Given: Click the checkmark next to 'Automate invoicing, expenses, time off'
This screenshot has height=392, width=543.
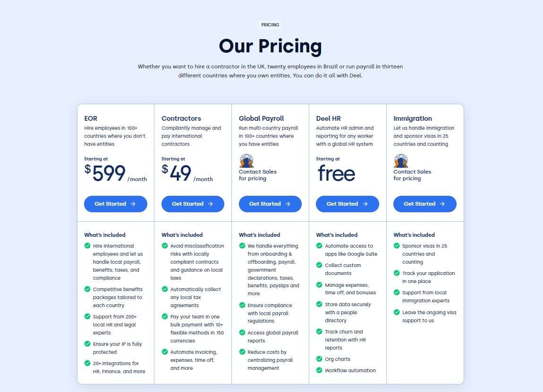Looking at the screenshot, I should (164, 352).
